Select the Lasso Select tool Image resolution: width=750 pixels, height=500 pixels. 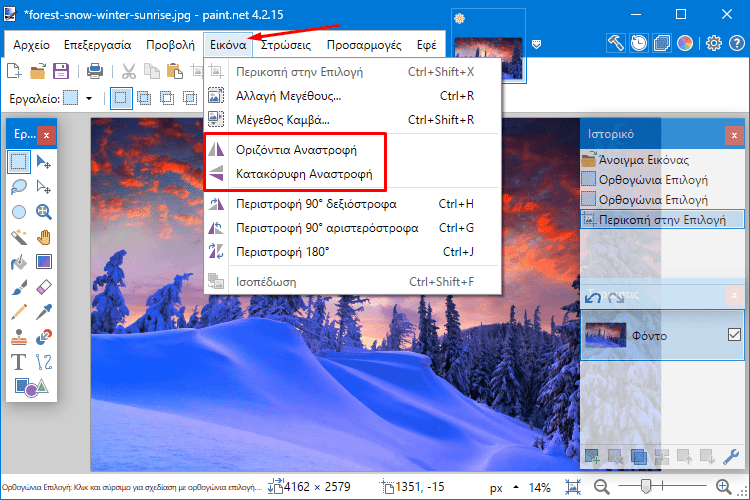pos(19,187)
